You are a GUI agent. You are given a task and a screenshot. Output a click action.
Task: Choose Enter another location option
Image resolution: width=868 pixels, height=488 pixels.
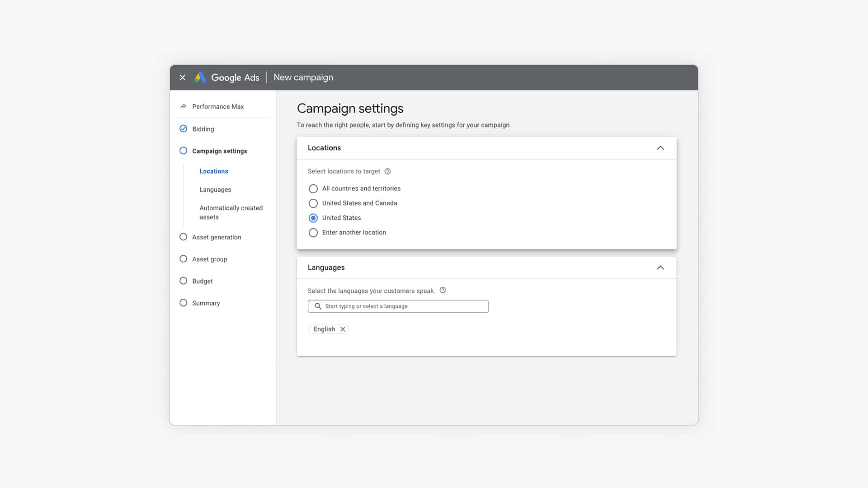pyautogui.click(x=313, y=233)
